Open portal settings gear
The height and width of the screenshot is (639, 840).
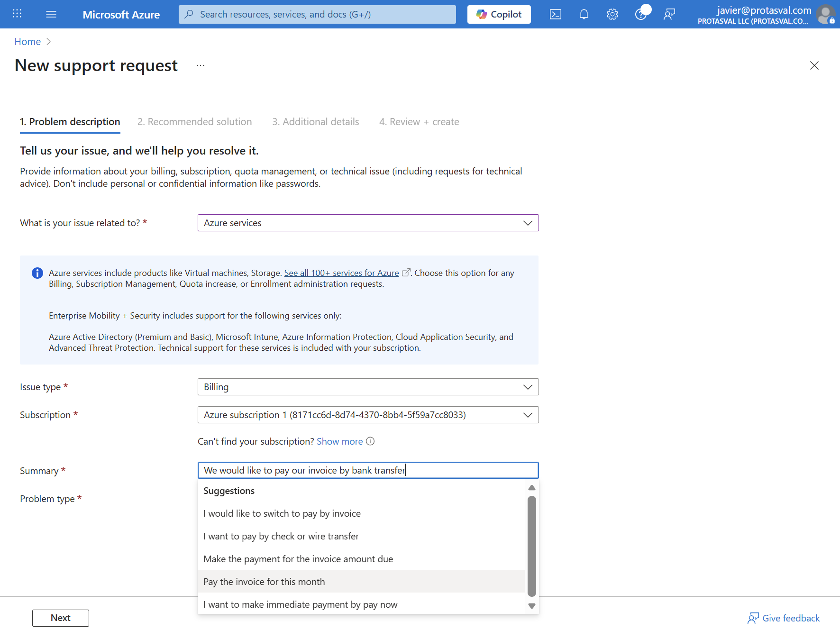click(x=612, y=14)
